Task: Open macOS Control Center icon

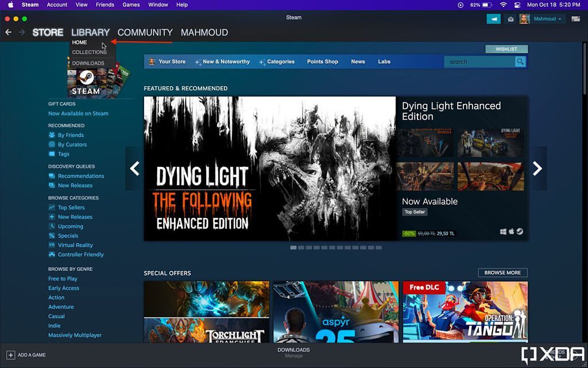Action: click(x=517, y=5)
